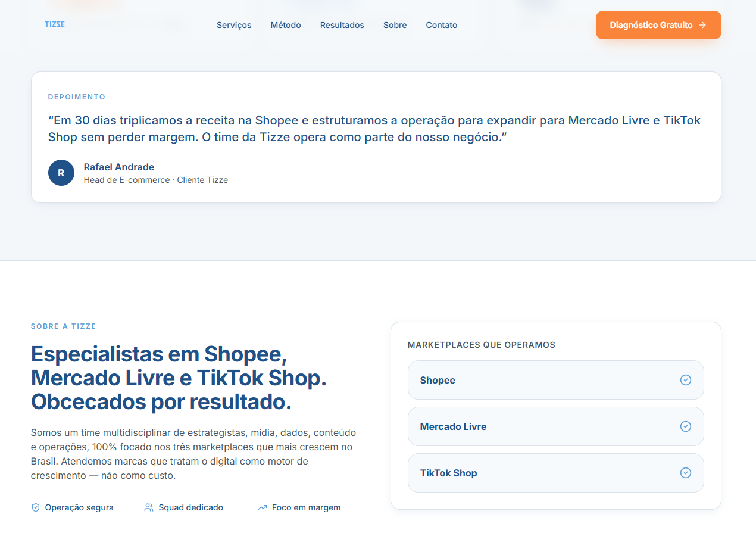Go to the Método section
The image size is (756, 533).
286,25
